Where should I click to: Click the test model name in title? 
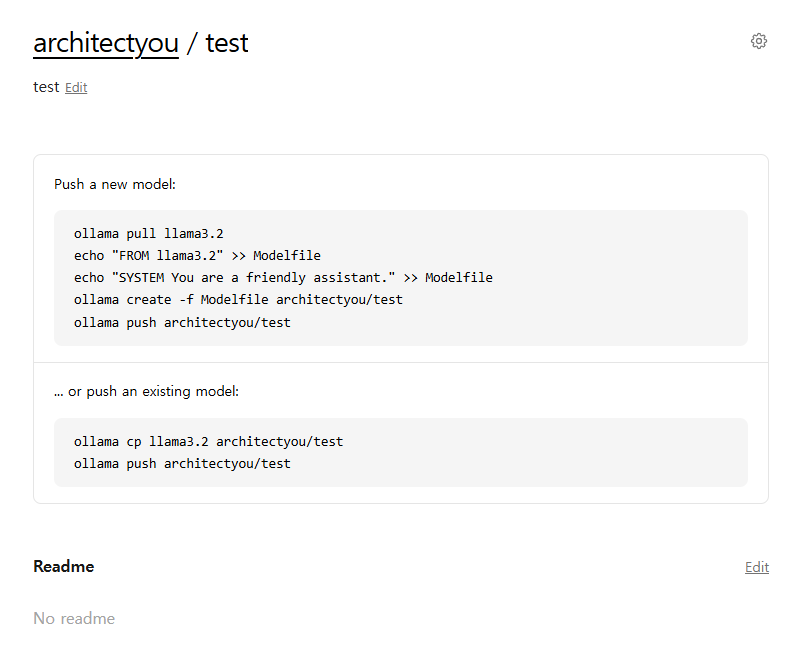click(x=227, y=43)
